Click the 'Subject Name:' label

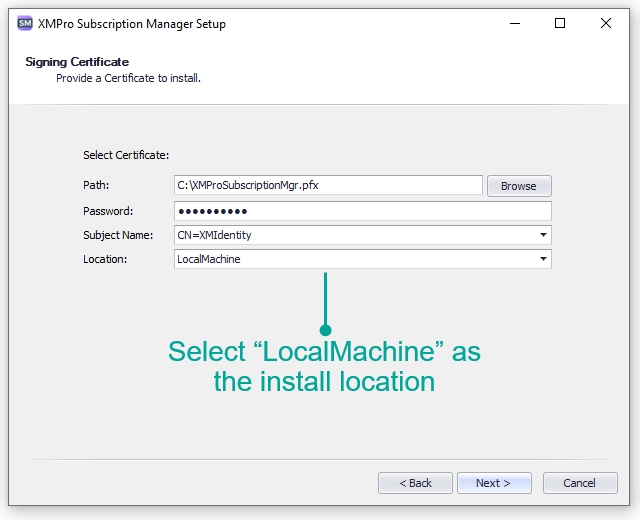coord(118,235)
